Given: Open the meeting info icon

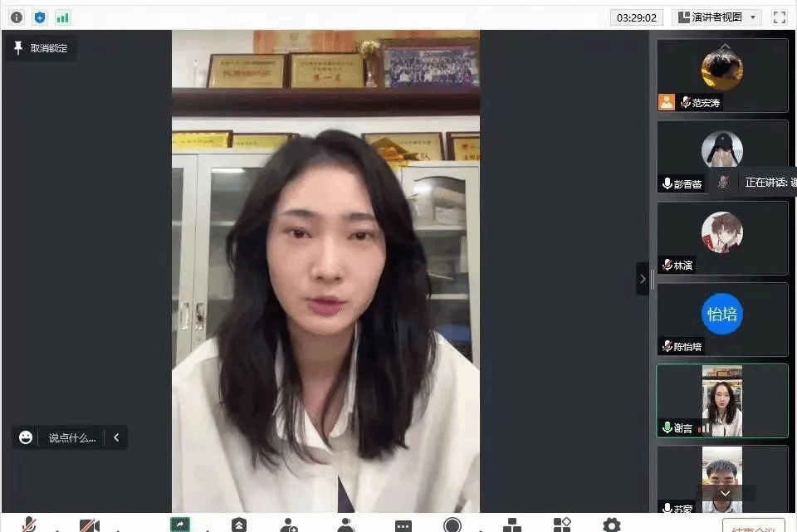Looking at the screenshot, I should pyautogui.click(x=17, y=17).
